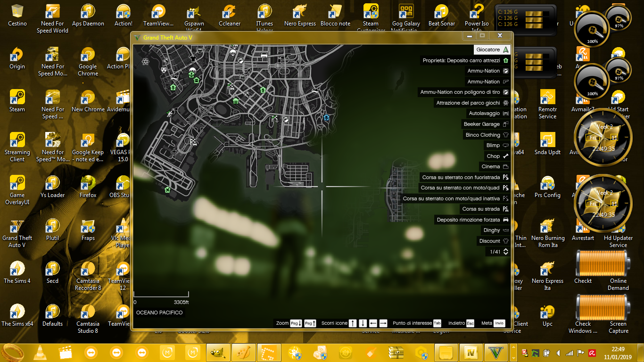
Task: Select Proprietà: Deposito carro attrezzi legend entry
Action: tap(465, 60)
